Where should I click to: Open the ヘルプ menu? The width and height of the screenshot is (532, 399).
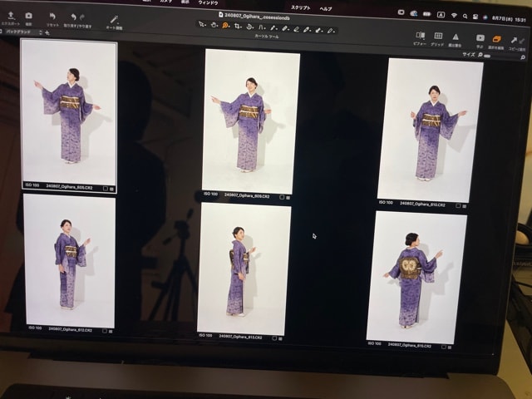pos(326,9)
